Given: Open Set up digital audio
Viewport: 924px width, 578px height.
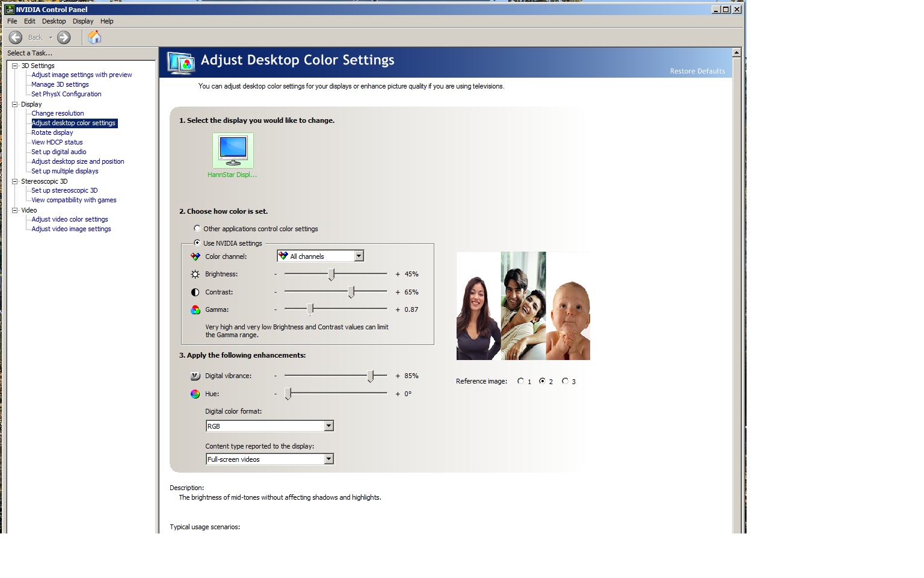Looking at the screenshot, I should tap(59, 152).
